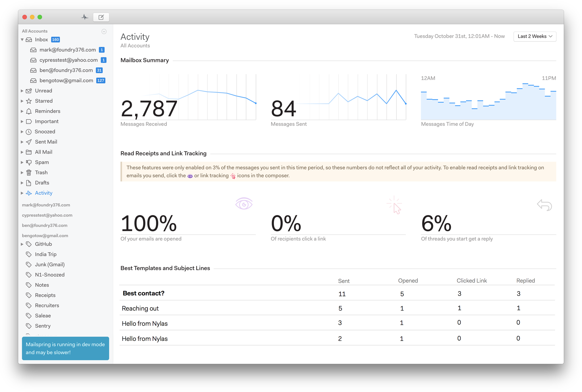This screenshot has height=392, width=582.
Task: Click the Spam thumbs-down icon
Action: click(29, 162)
